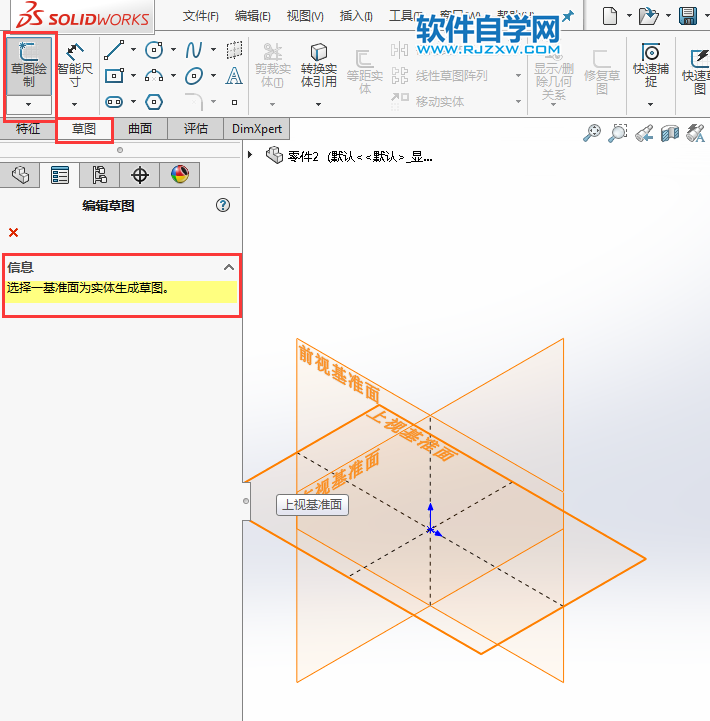Click the New document icon
This screenshot has height=721, width=710.
point(610,16)
